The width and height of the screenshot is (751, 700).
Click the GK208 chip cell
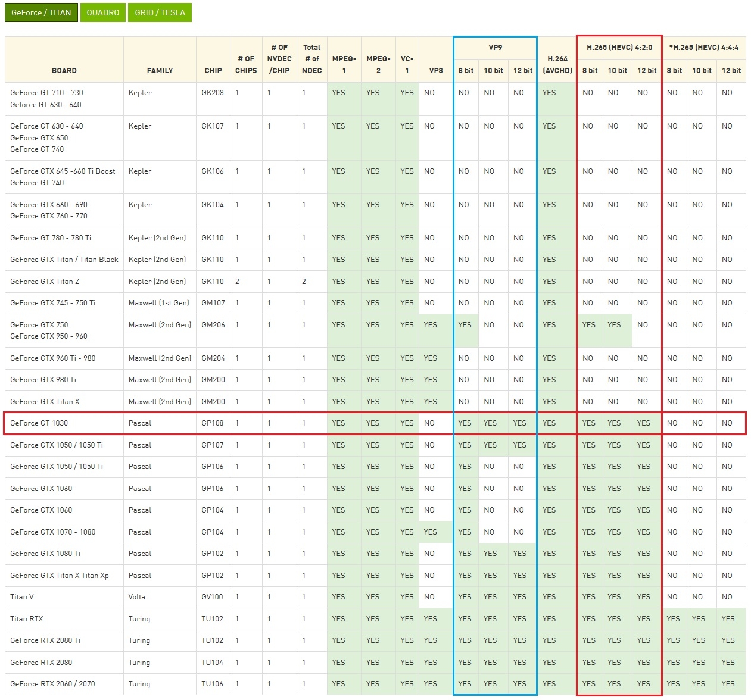[213, 99]
